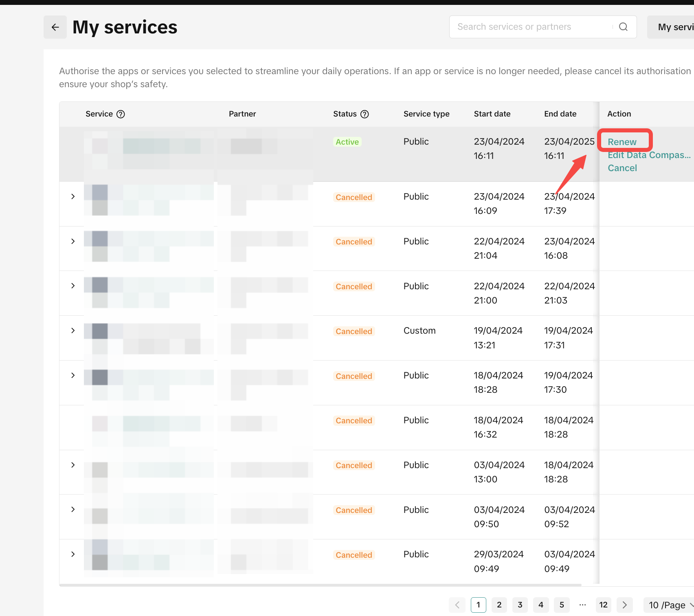Open the My services tab button

674,27
